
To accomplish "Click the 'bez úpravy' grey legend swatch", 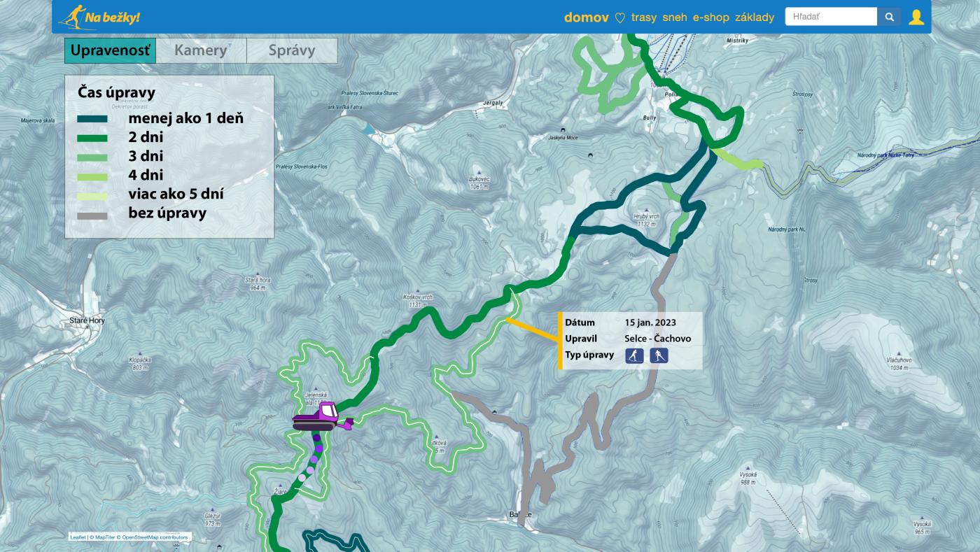I will pyautogui.click(x=92, y=215).
